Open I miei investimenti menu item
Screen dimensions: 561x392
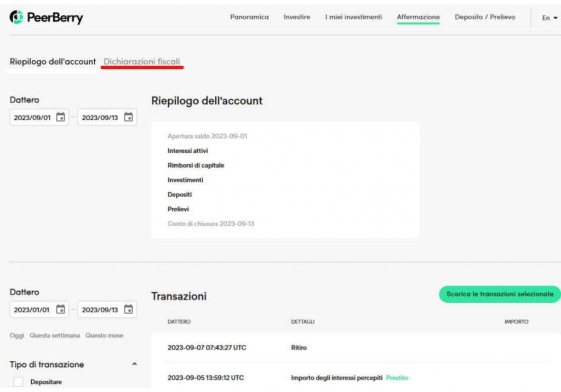[x=353, y=18]
